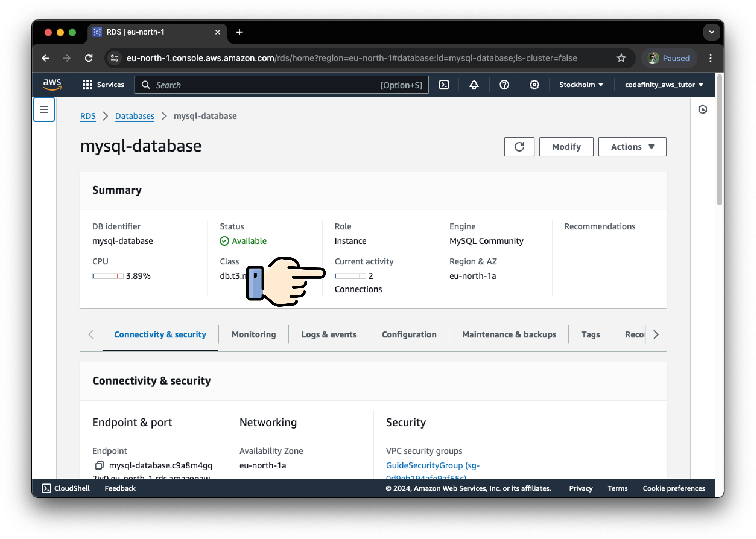756x539 pixels.
Task: Go to the Databases breadcrumb link
Action: (x=135, y=116)
